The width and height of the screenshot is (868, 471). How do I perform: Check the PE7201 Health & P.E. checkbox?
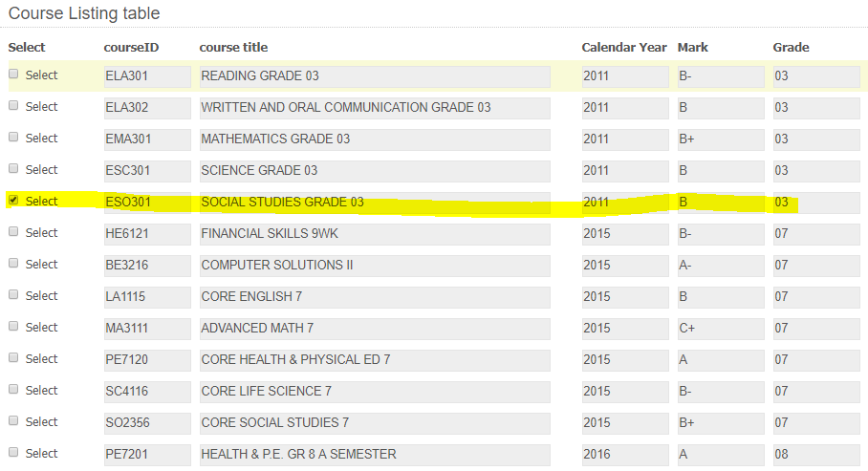point(13,452)
